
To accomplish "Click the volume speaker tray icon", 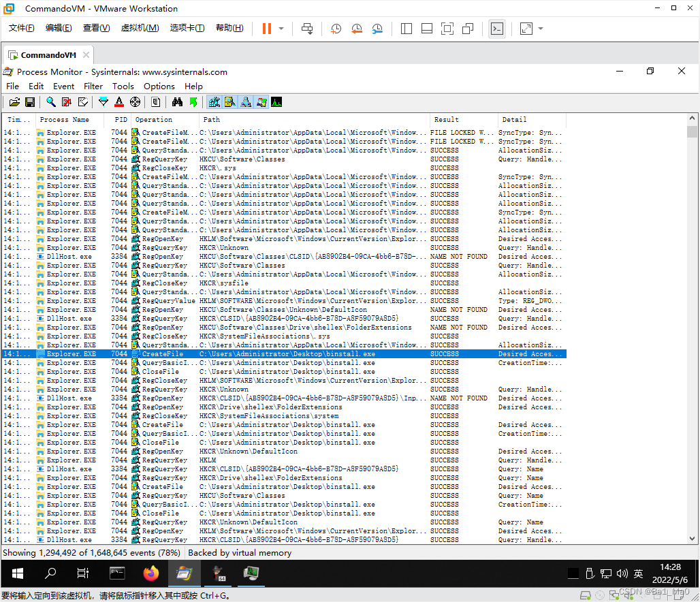I will pyautogui.click(x=622, y=573).
